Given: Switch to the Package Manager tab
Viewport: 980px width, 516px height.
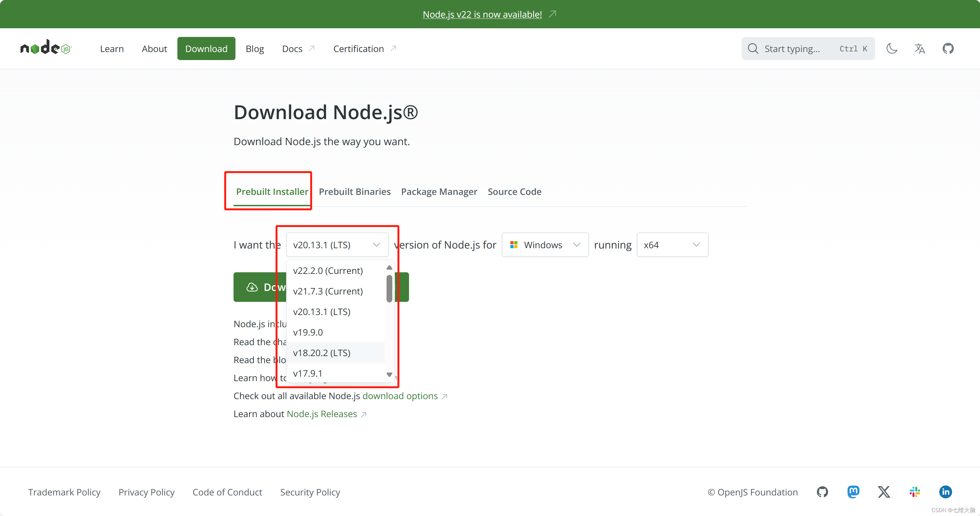Looking at the screenshot, I should [439, 192].
